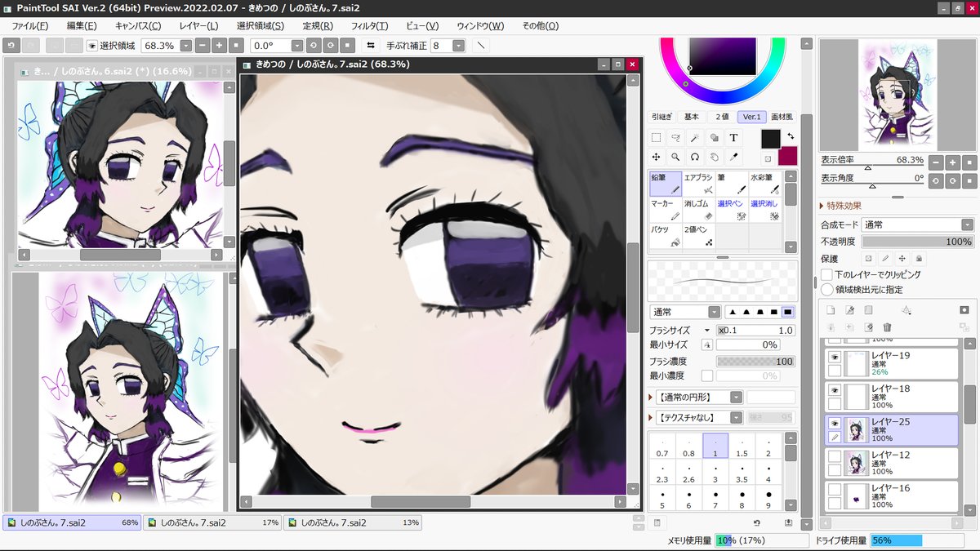Screen dimensions: 980x551
Task: Select the エアブラシ airbrush tool
Action: pyautogui.click(x=699, y=184)
